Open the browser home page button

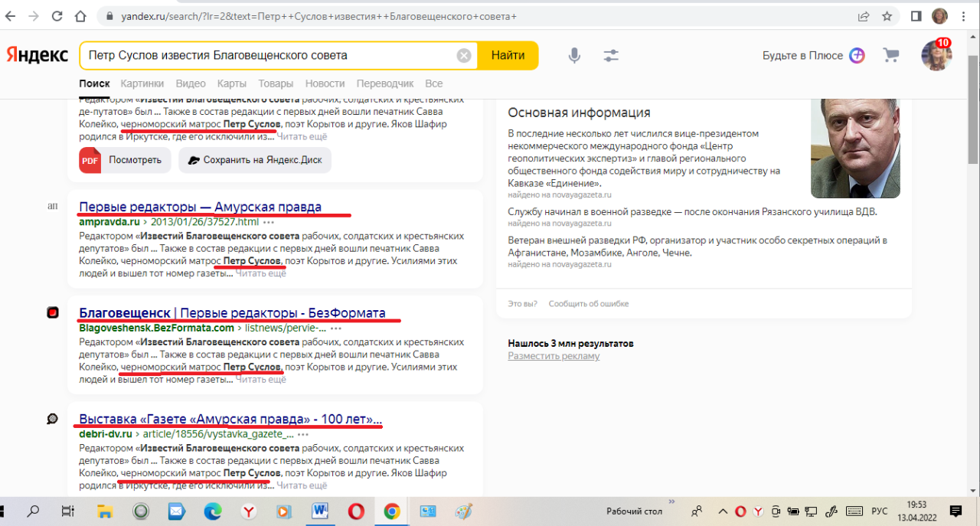point(80,15)
